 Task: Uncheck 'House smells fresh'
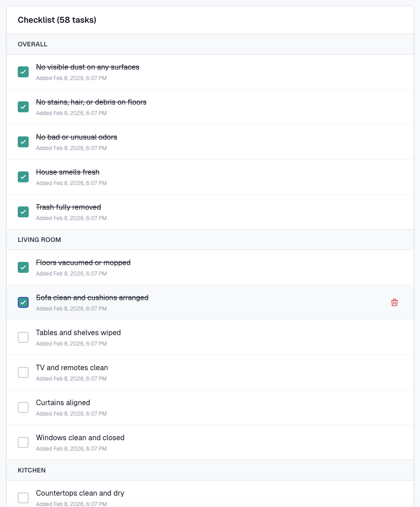(23, 176)
